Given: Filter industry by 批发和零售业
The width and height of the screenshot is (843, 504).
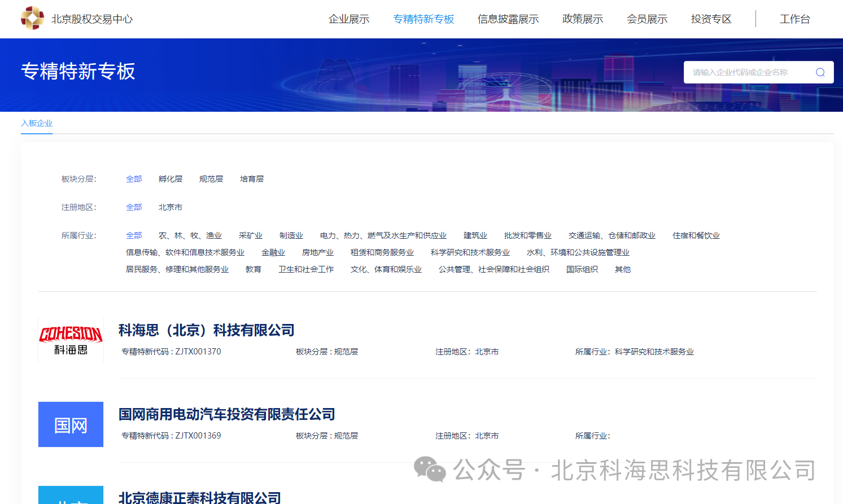Looking at the screenshot, I should coord(528,235).
